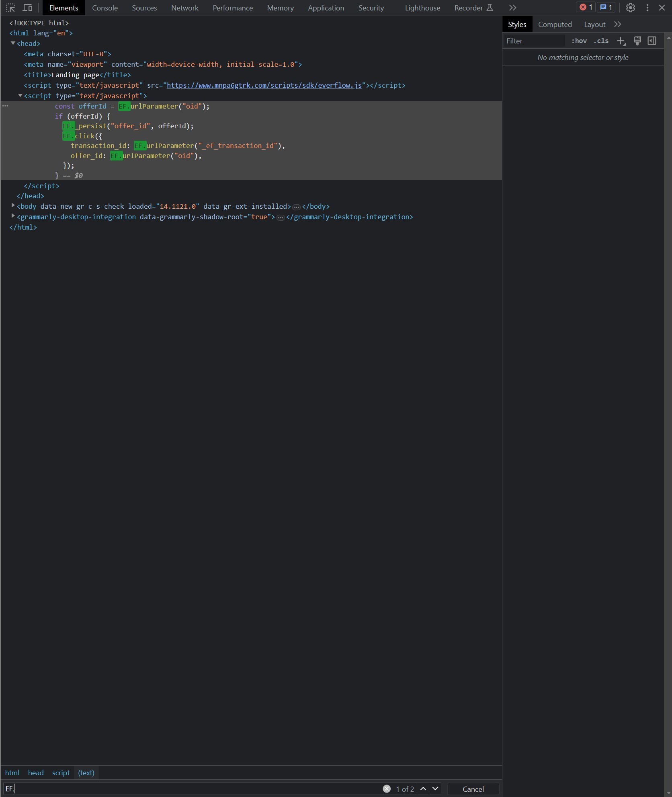Go to previous search result arrow
672x797 pixels.
(423, 789)
